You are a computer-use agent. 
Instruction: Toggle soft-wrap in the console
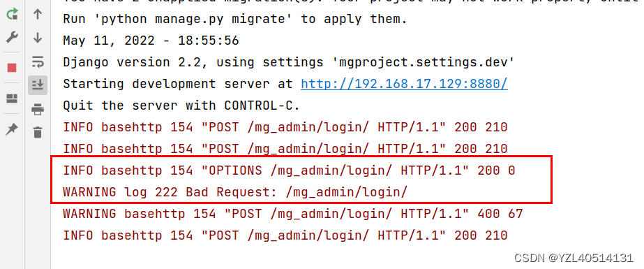(x=38, y=61)
